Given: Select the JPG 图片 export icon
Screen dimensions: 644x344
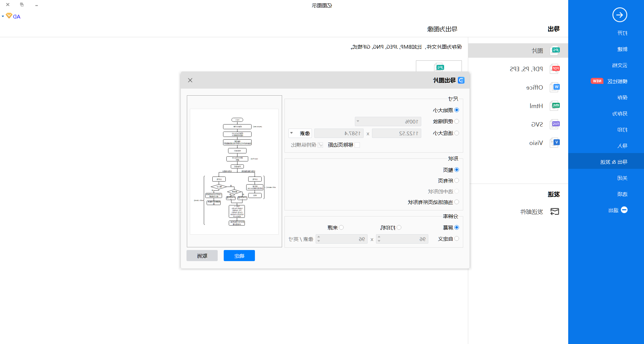Looking at the screenshot, I should pyautogui.click(x=555, y=50).
